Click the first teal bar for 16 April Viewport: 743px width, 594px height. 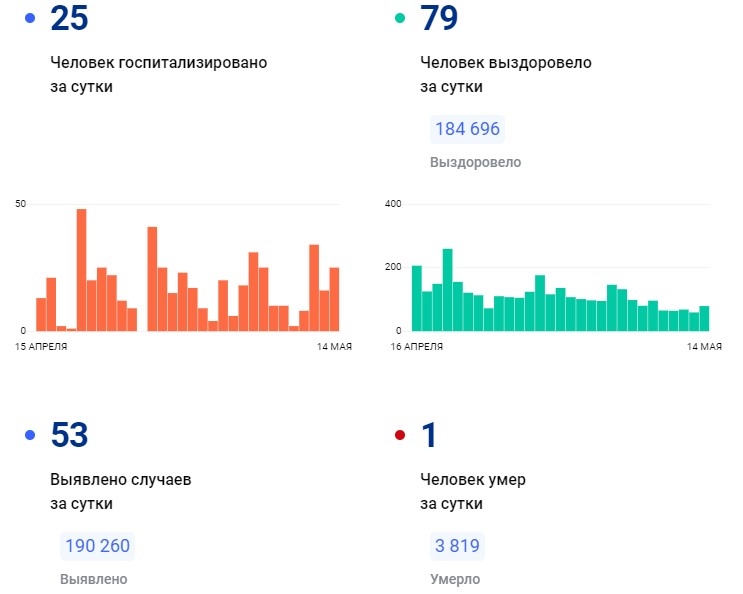point(417,298)
